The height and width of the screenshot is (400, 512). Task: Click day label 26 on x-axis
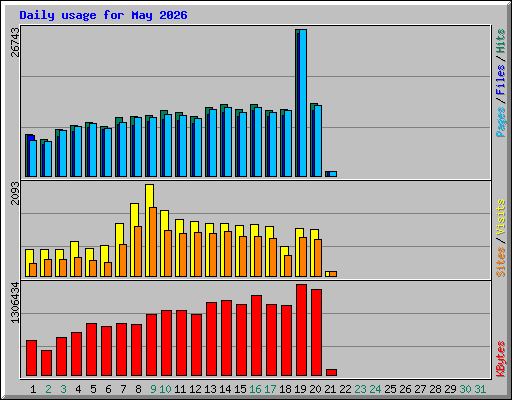(x=405, y=389)
